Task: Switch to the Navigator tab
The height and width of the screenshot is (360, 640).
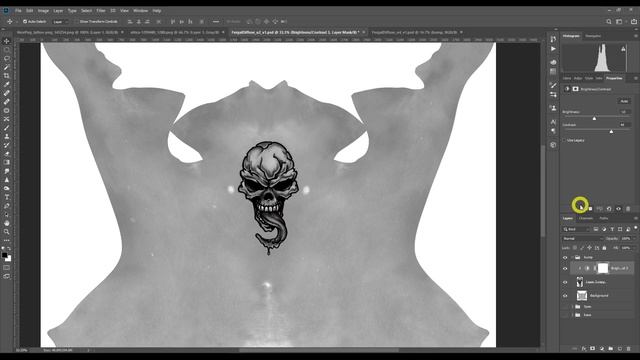Action: tap(593, 36)
